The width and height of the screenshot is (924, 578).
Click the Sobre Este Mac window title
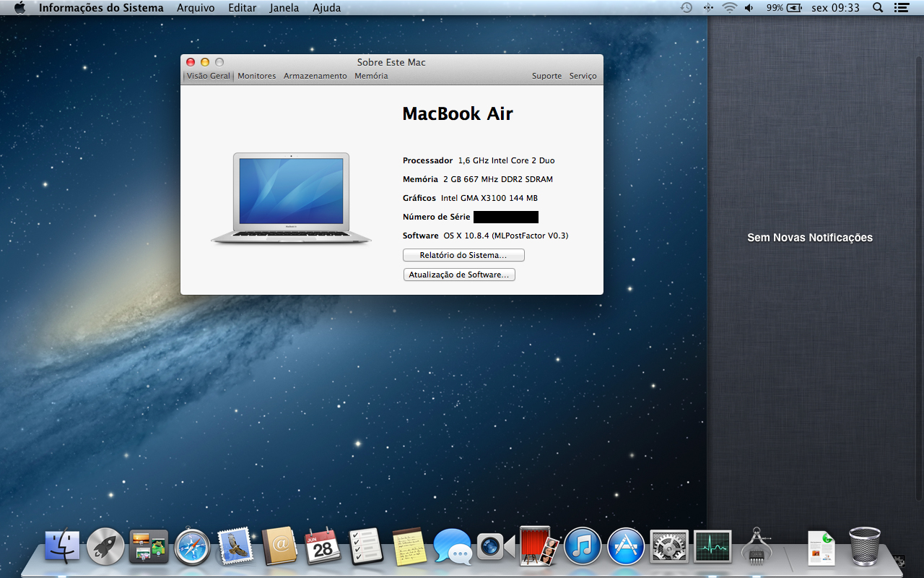click(391, 62)
